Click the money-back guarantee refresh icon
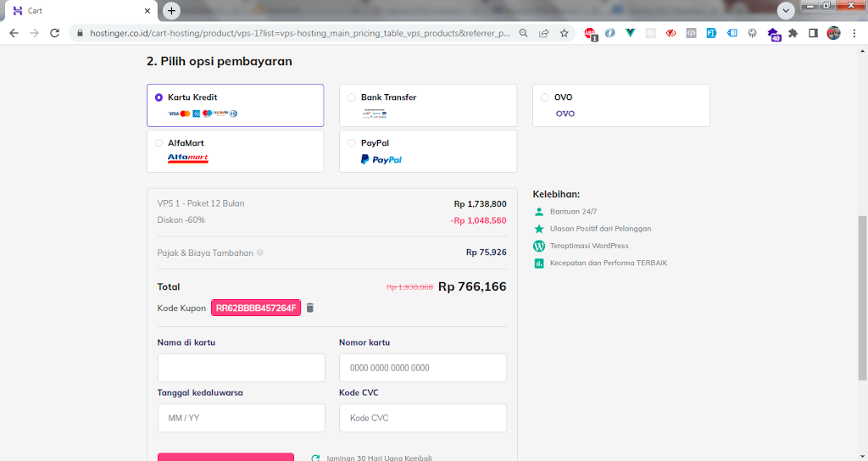This screenshot has height=461, width=868. [315, 458]
